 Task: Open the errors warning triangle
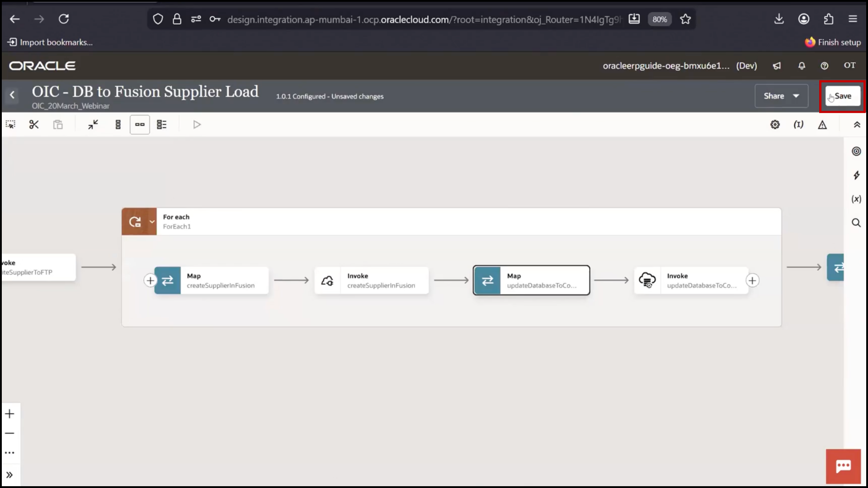point(822,125)
